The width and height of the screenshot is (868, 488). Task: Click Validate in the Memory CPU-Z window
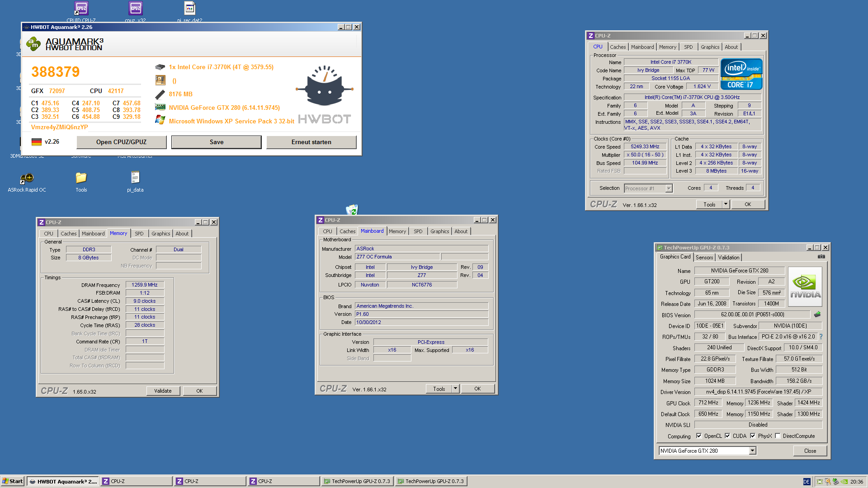163,391
